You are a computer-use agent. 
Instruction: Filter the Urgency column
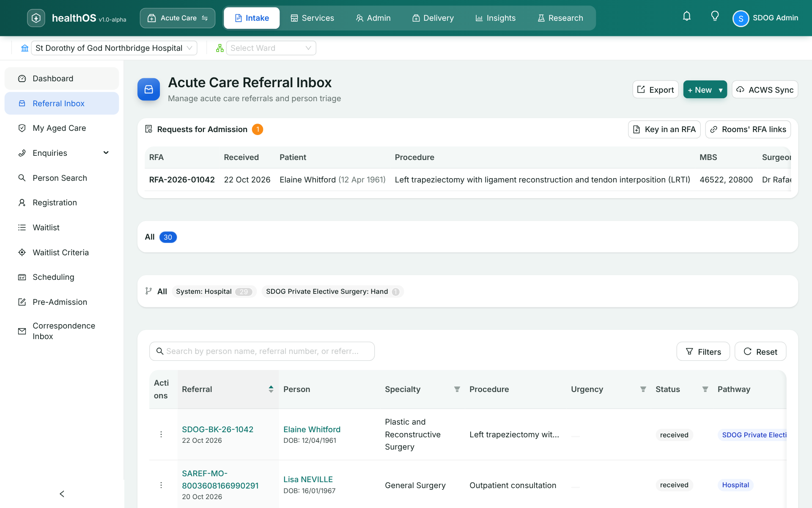(x=643, y=389)
